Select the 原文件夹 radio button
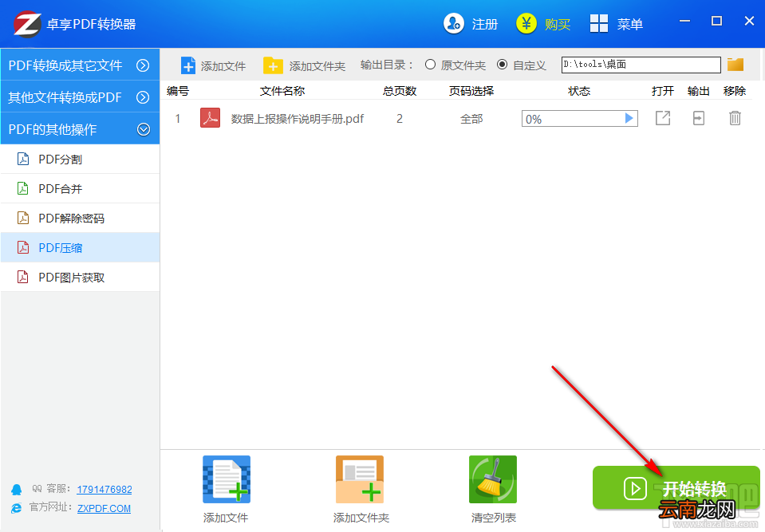This screenshot has width=765, height=532. (x=430, y=65)
